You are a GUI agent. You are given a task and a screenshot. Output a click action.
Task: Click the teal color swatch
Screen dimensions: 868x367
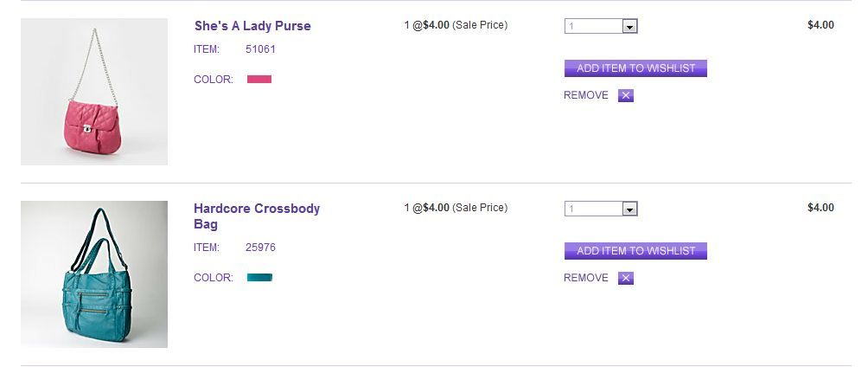[259, 278]
